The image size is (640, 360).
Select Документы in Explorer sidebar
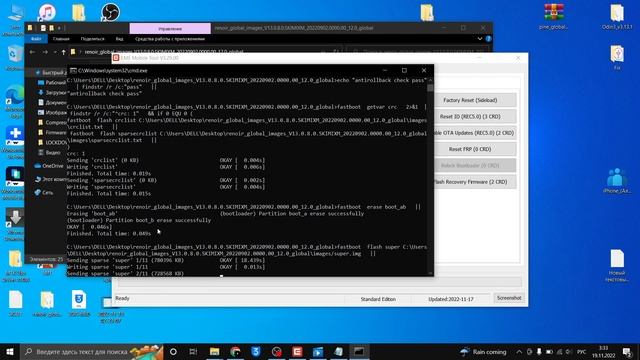pos(52,102)
